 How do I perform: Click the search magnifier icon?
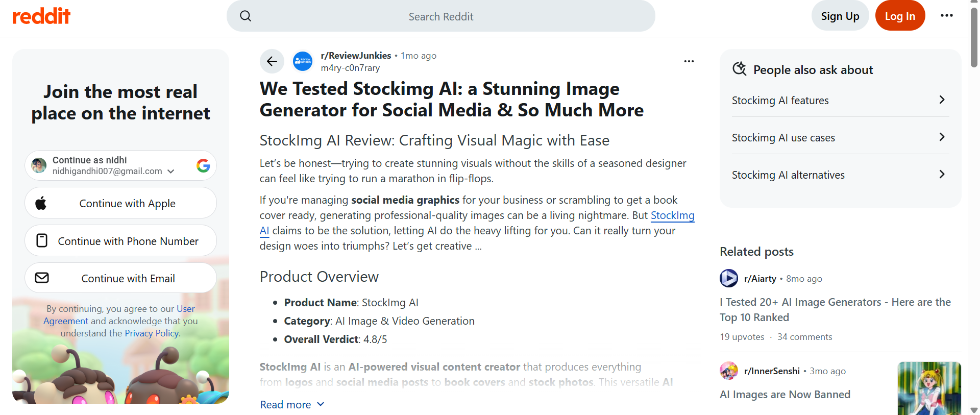click(x=246, y=16)
